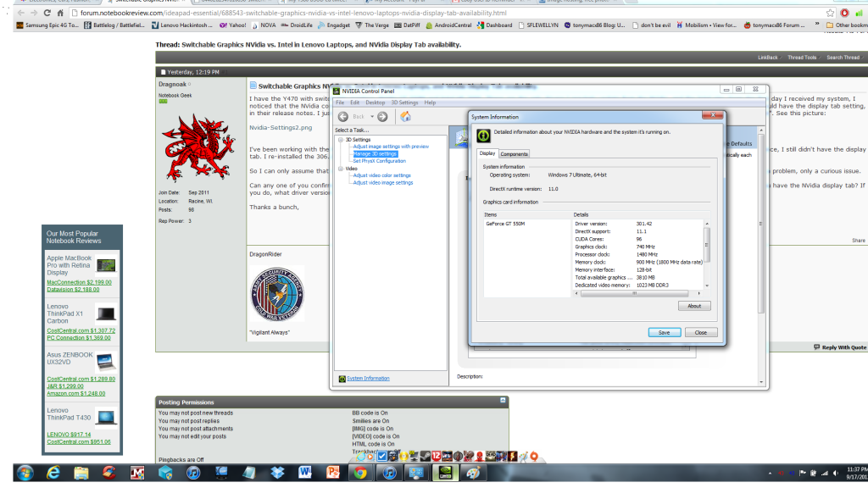The image size is (868, 488).
Task: Open McAfee from the taskbar
Action: click(137, 473)
